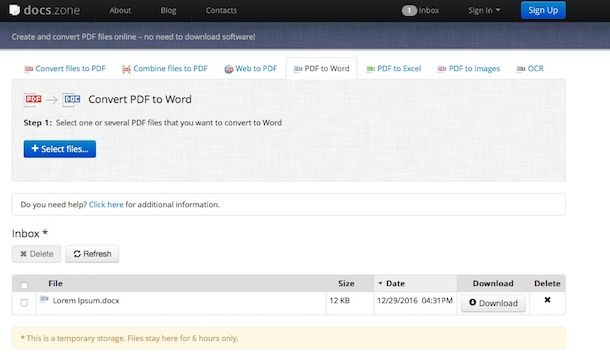Open the Click here help link
This screenshot has height=364, width=610.
point(106,205)
